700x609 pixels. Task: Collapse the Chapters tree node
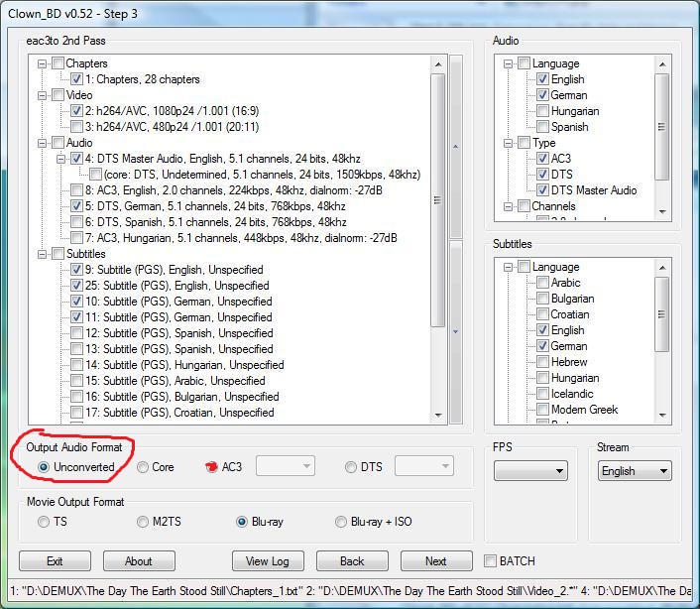(43, 63)
